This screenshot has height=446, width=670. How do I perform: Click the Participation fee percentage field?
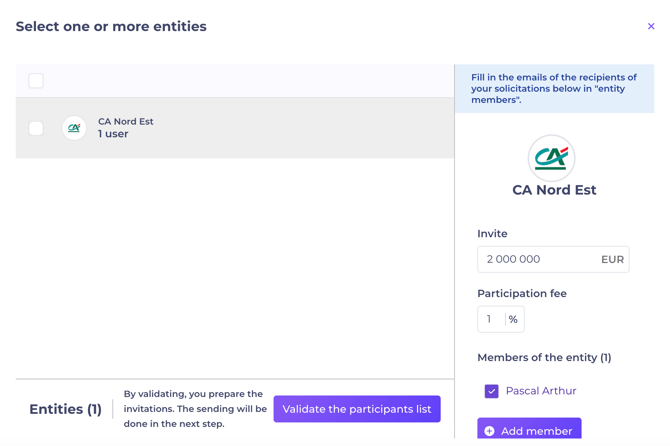click(x=490, y=319)
